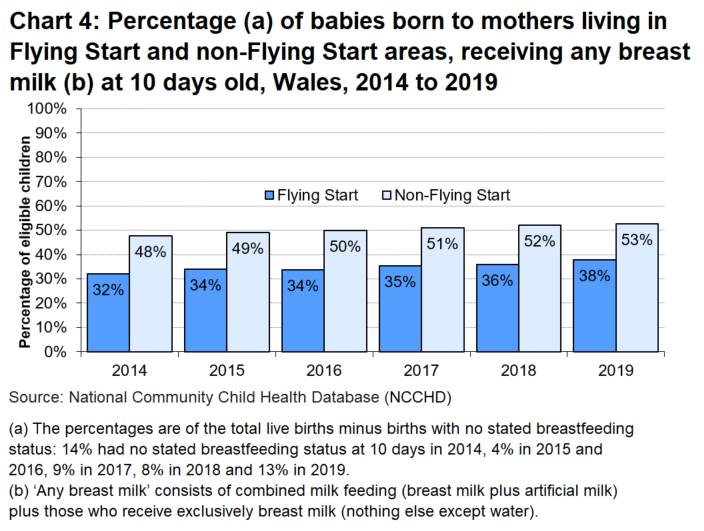Select the 2015 Non-Flying Start bar at 49%
Viewport: 704px width, 531px height.
point(247,300)
